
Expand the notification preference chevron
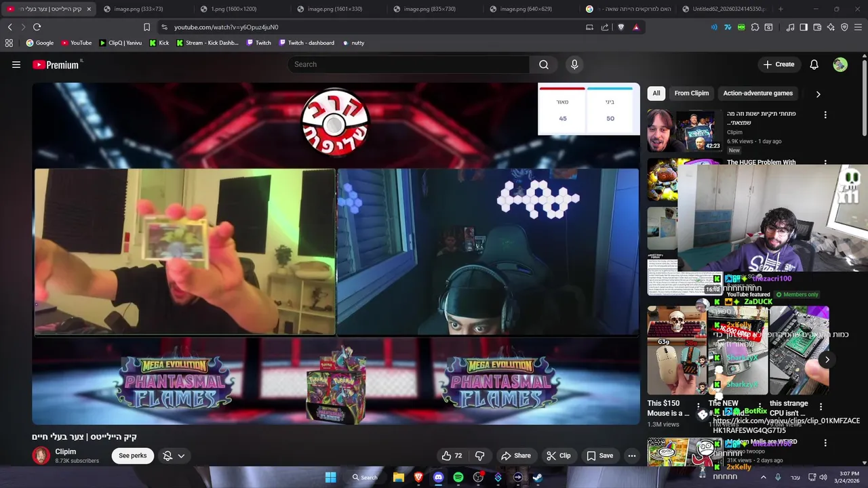click(x=181, y=455)
